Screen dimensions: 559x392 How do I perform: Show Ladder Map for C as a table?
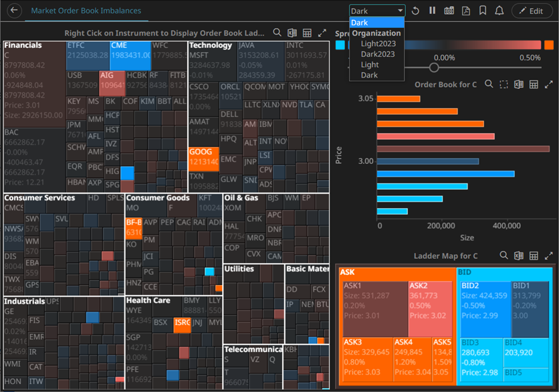[x=534, y=256]
